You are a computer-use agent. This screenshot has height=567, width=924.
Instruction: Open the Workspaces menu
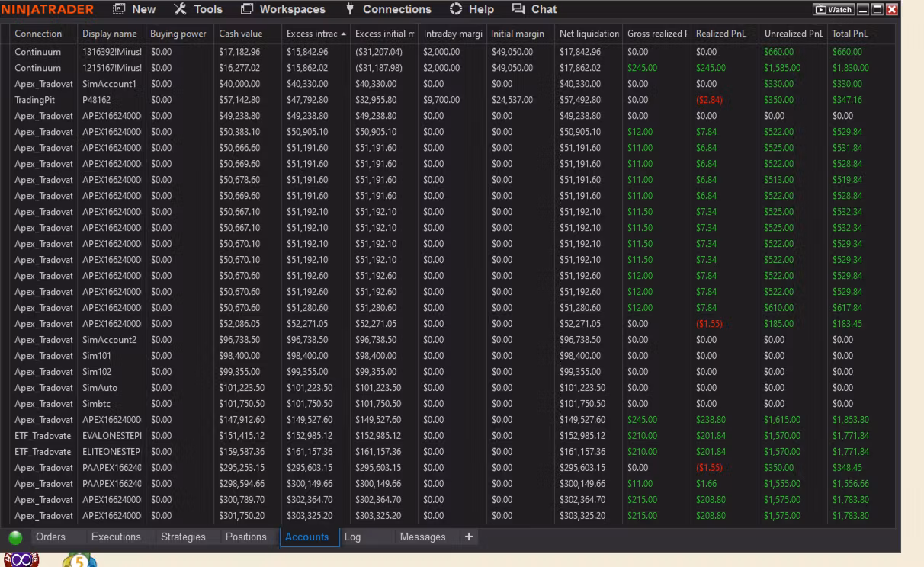coord(283,10)
